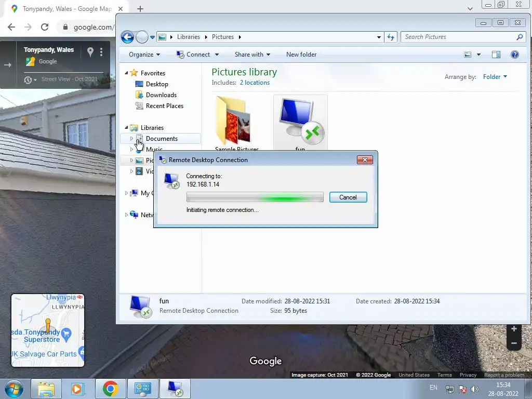Image resolution: width=532 pixels, height=399 pixels.
Task: Collapse the Favorites section
Action: (126, 73)
